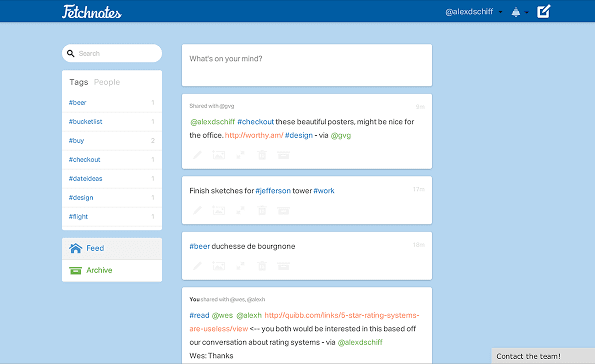The width and height of the screenshot is (595, 364).
Task: Filter by the #design tag in sidebar
Action: [112, 197]
